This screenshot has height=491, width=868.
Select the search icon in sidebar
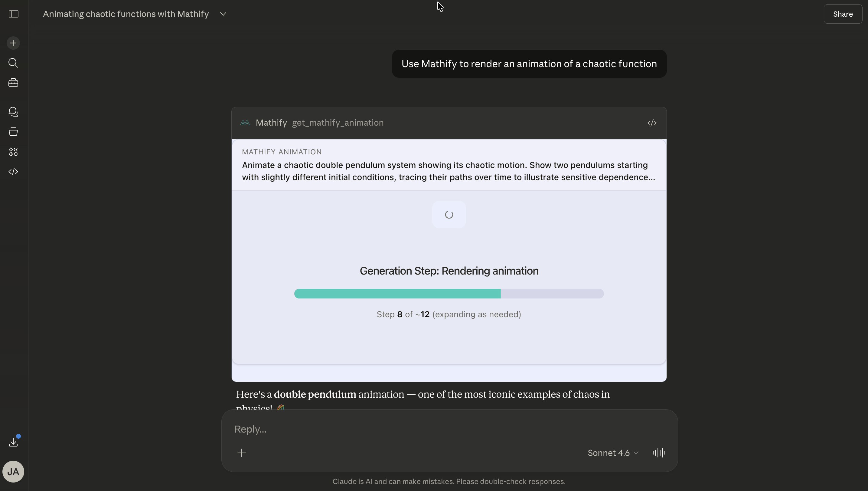click(x=13, y=63)
